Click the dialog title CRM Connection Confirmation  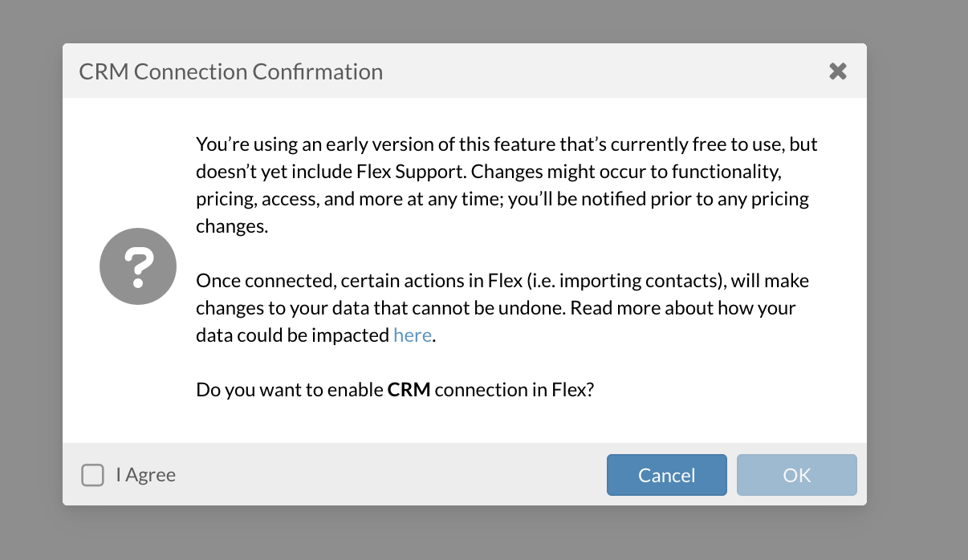click(230, 71)
